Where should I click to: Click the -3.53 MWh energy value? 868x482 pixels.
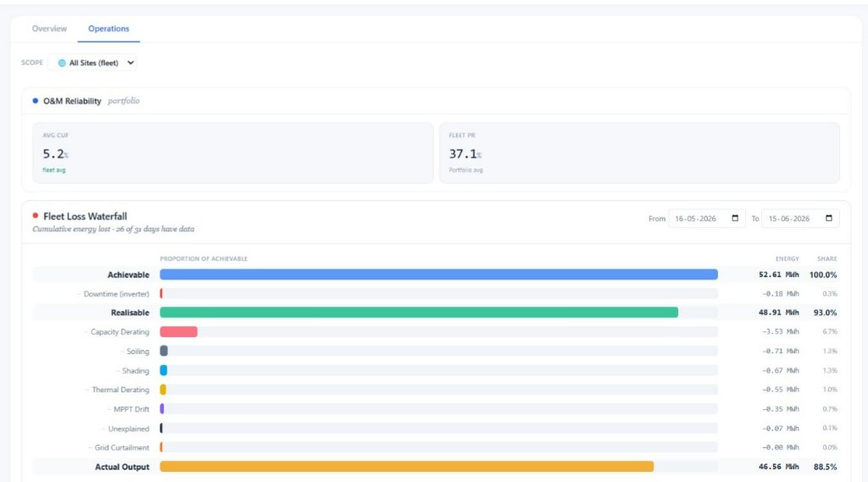[781, 332]
